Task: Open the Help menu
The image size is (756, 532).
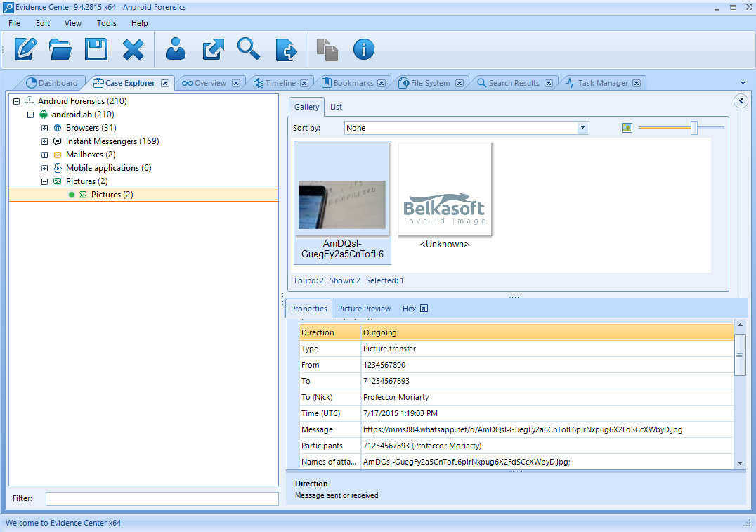Action: click(139, 23)
